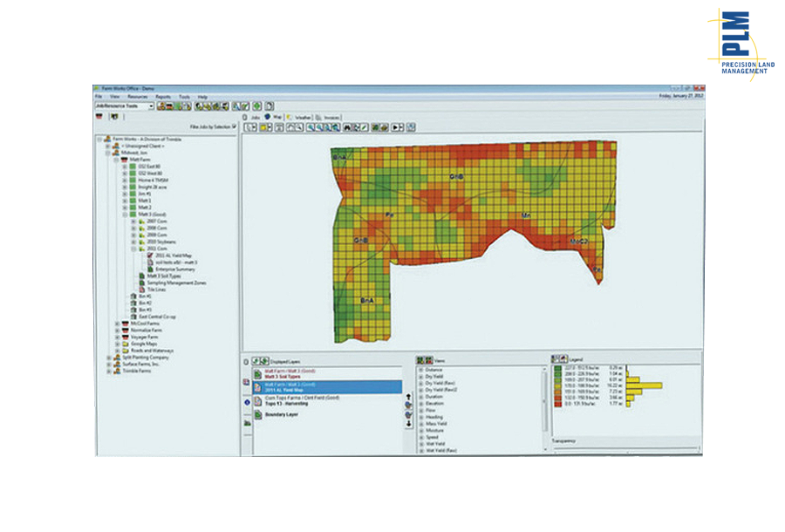Expand the Elevation view item

421,404
